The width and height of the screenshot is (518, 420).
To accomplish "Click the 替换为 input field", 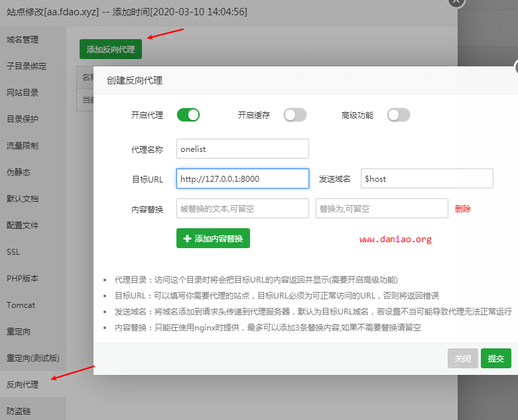I will coord(382,208).
